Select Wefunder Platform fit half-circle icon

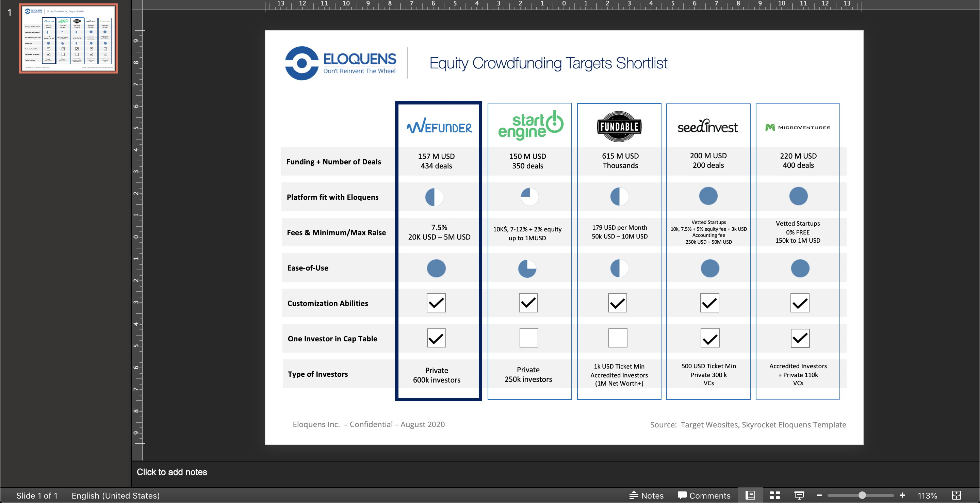(x=434, y=197)
